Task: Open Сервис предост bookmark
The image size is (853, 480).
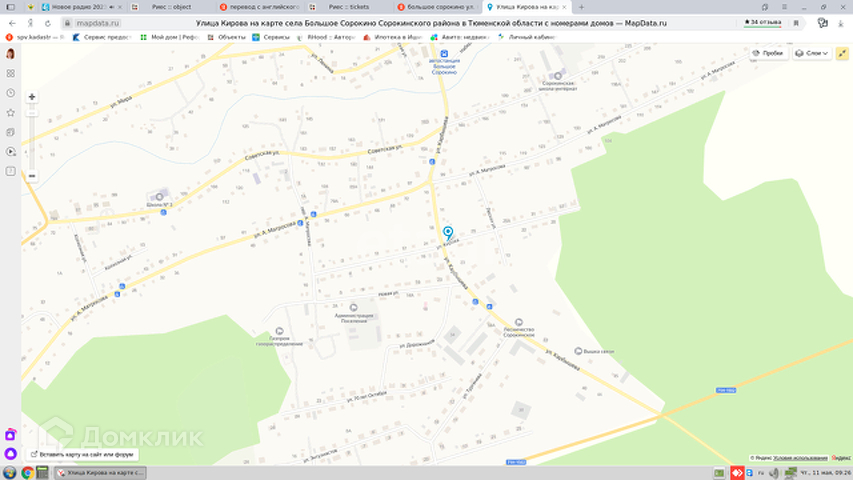Action: (x=102, y=37)
